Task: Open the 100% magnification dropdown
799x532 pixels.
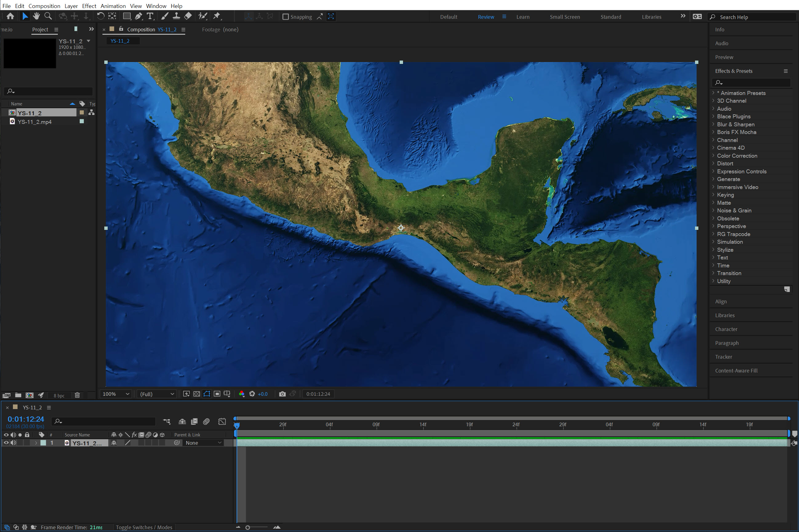Action: point(116,394)
